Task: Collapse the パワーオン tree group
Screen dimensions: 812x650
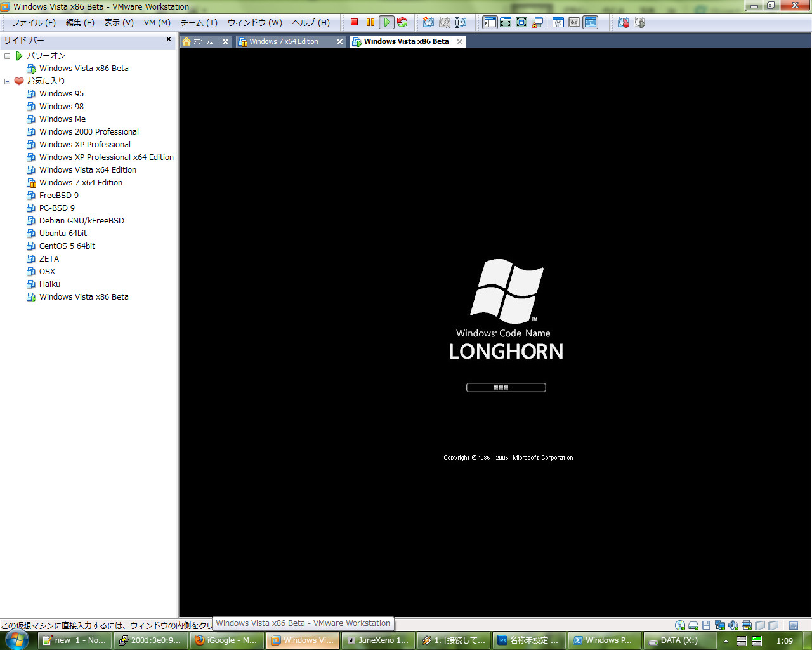Action: click(8, 56)
